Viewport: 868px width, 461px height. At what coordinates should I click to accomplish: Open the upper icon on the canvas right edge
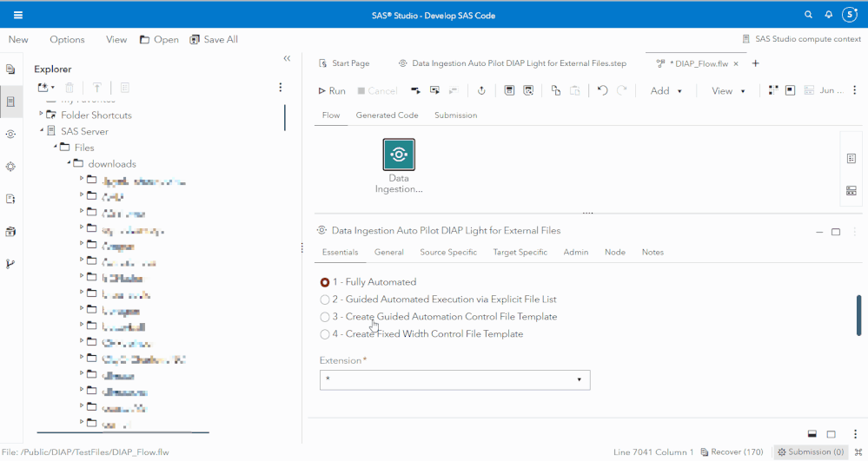[x=851, y=159]
